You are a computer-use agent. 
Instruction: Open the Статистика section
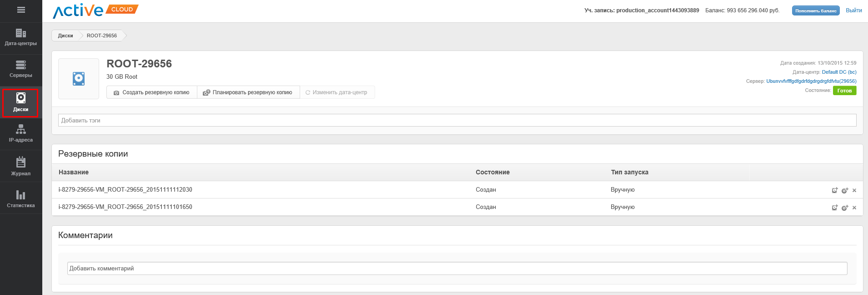(x=21, y=198)
